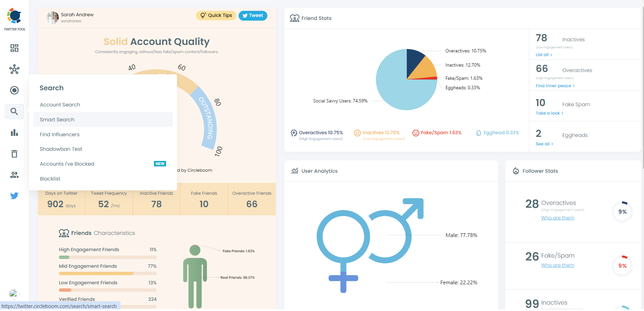Open Shadowban Test menu item

[61, 149]
